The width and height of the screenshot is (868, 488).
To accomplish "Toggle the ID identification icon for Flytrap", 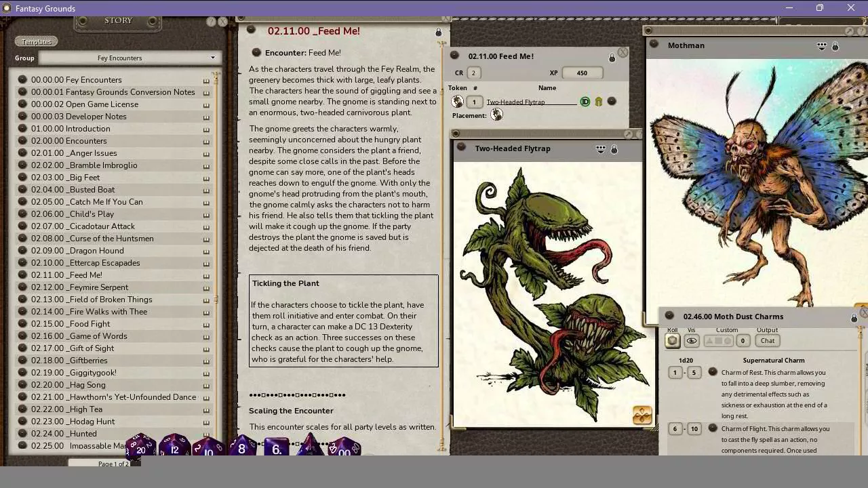I will (585, 102).
